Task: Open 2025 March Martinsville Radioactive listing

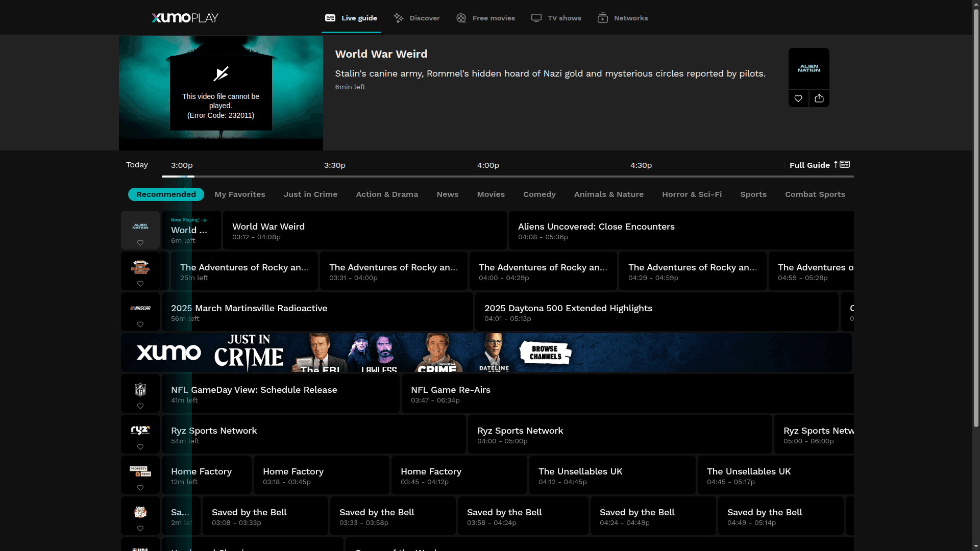Action: click(x=317, y=312)
